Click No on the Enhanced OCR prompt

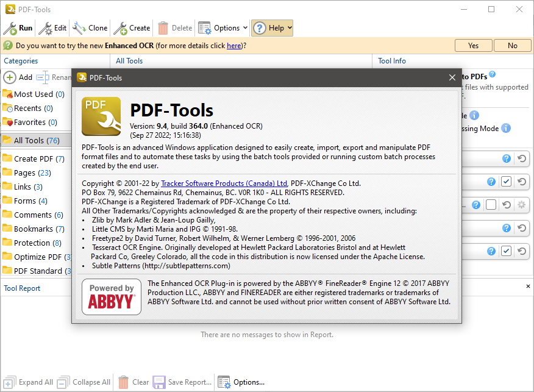click(x=512, y=46)
